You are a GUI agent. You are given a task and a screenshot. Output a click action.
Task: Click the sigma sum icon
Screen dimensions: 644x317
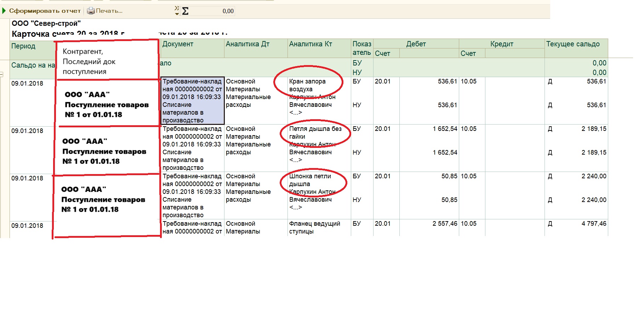[x=185, y=11]
